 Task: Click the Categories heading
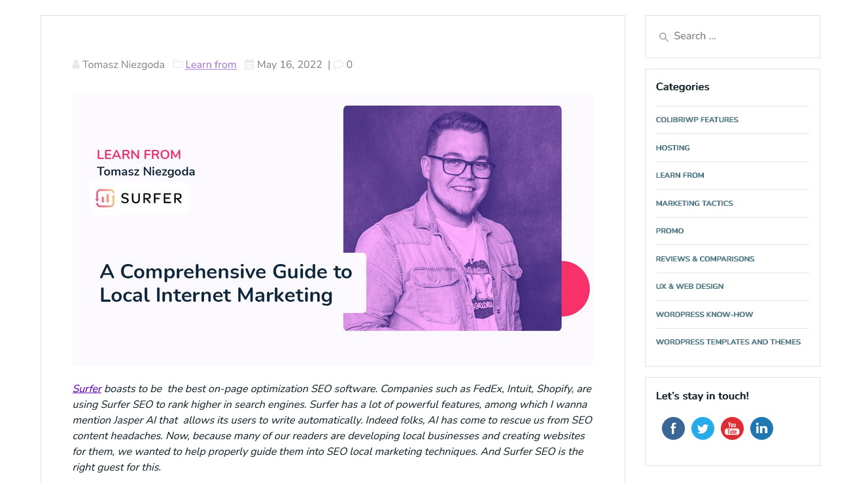click(x=682, y=87)
